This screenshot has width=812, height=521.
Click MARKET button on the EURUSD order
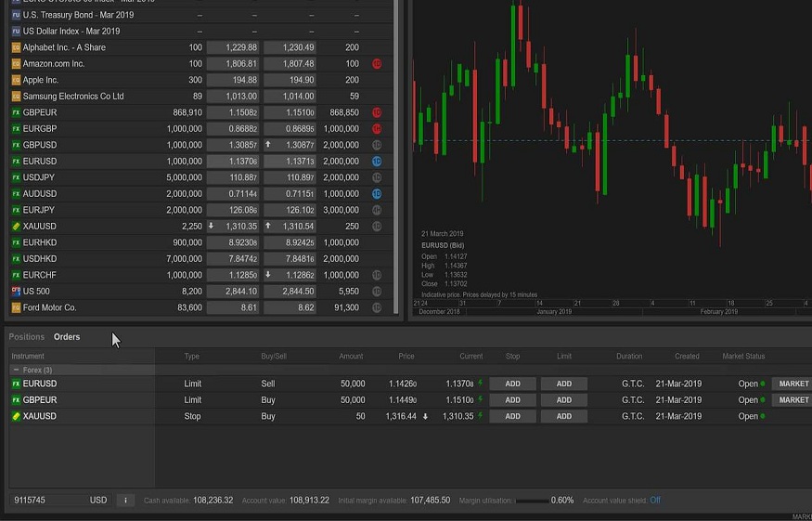pyautogui.click(x=793, y=384)
